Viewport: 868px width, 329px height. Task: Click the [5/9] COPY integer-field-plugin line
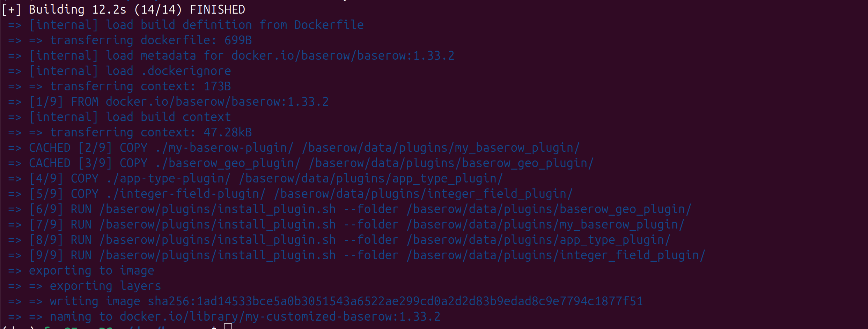tap(290, 194)
